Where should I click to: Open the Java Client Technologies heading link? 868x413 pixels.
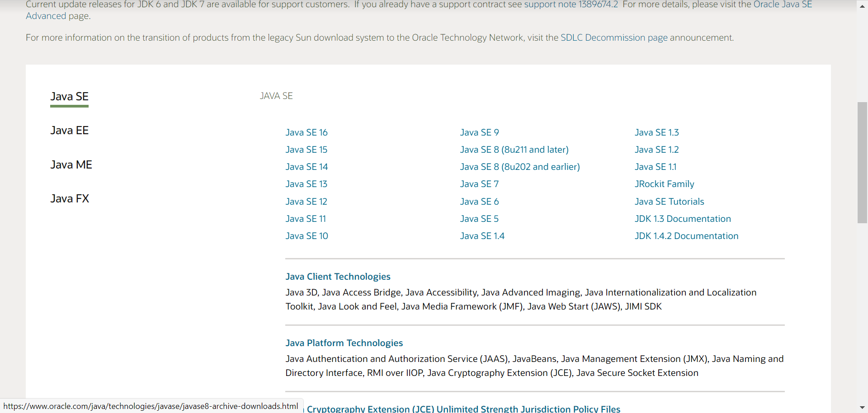tap(338, 277)
